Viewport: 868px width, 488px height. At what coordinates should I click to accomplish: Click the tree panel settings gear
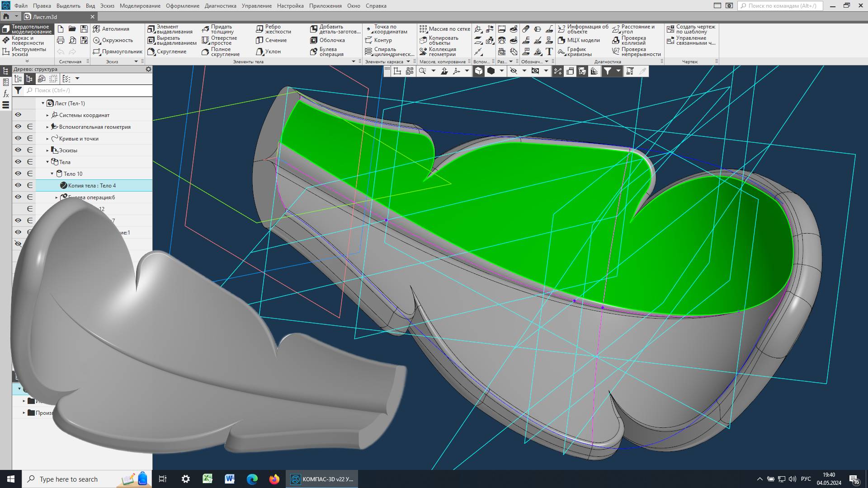pyautogui.click(x=148, y=70)
